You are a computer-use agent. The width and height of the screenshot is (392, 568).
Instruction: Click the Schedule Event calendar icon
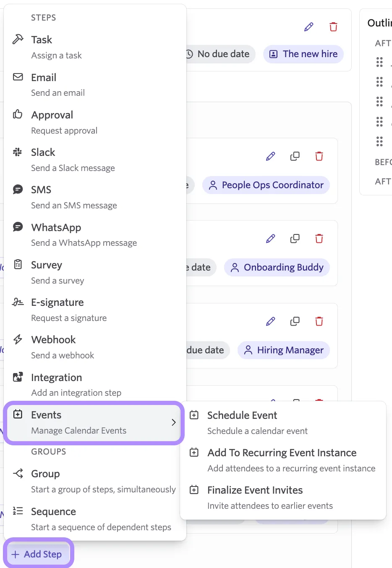(x=194, y=415)
